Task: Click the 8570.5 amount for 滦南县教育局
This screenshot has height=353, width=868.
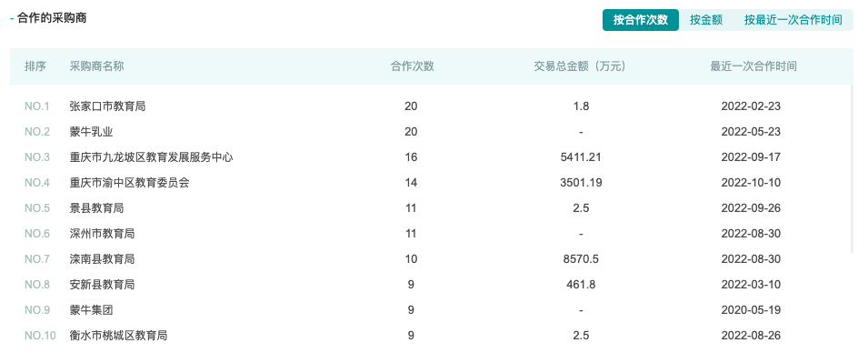Action: click(x=580, y=258)
